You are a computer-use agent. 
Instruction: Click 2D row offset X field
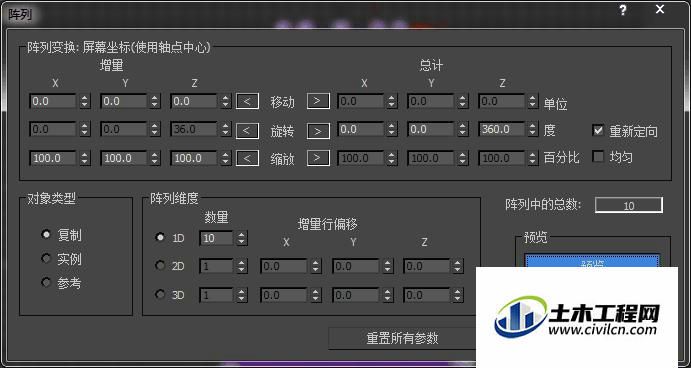(284, 266)
